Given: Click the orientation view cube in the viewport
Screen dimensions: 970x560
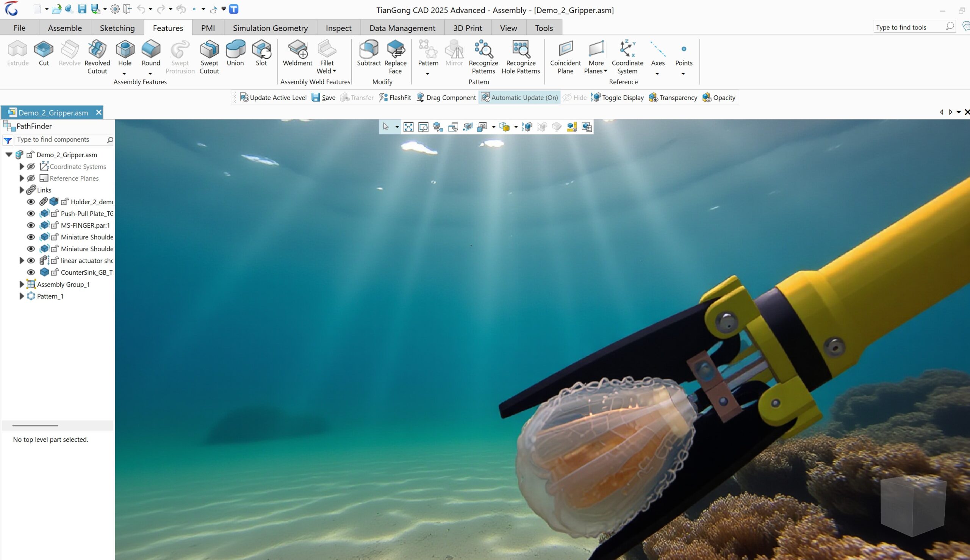Looking at the screenshot, I should 913,506.
